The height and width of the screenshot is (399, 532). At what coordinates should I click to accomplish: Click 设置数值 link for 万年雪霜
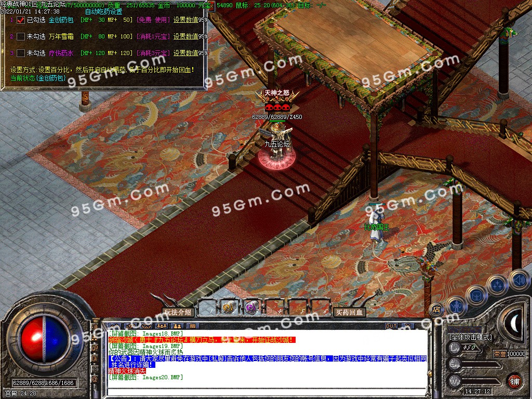pyautogui.click(x=185, y=36)
